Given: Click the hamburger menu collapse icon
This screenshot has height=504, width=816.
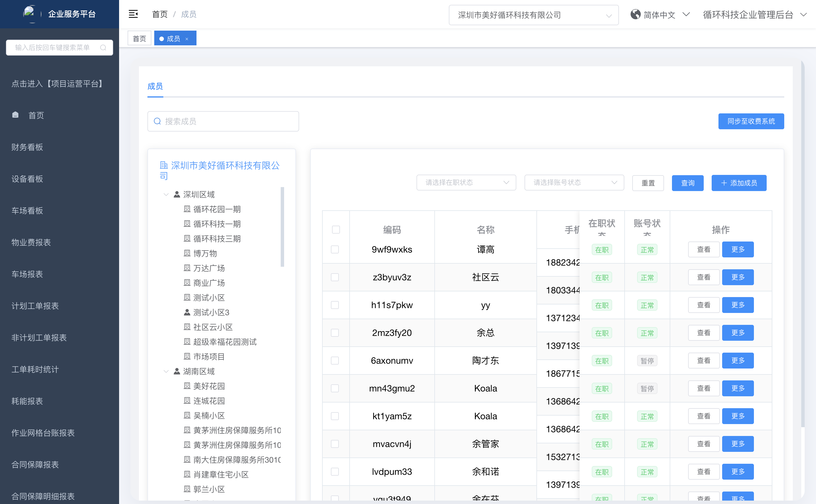Looking at the screenshot, I should tap(133, 14).
